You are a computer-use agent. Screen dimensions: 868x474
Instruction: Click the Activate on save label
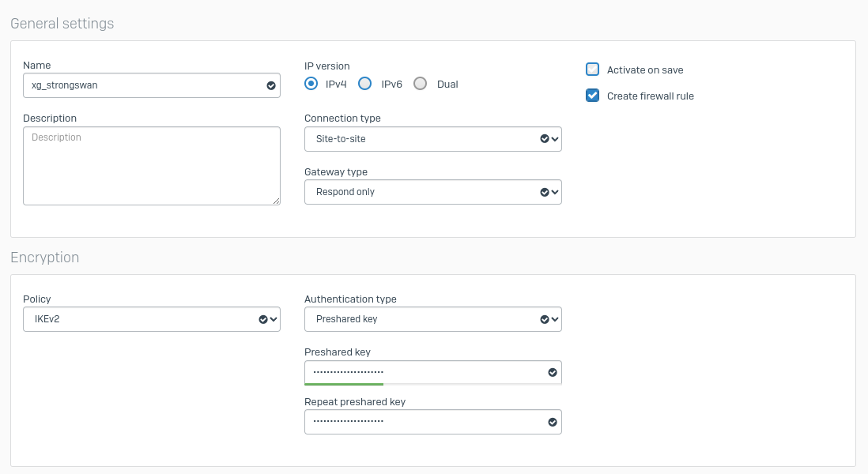645,70
